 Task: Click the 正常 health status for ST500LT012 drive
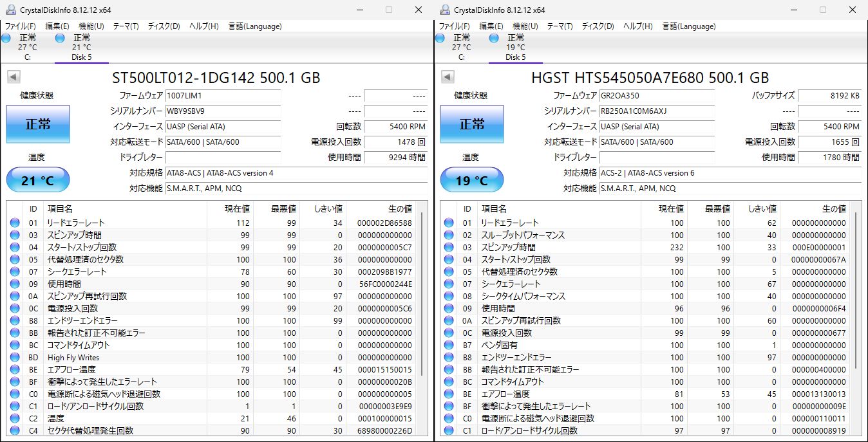37,125
